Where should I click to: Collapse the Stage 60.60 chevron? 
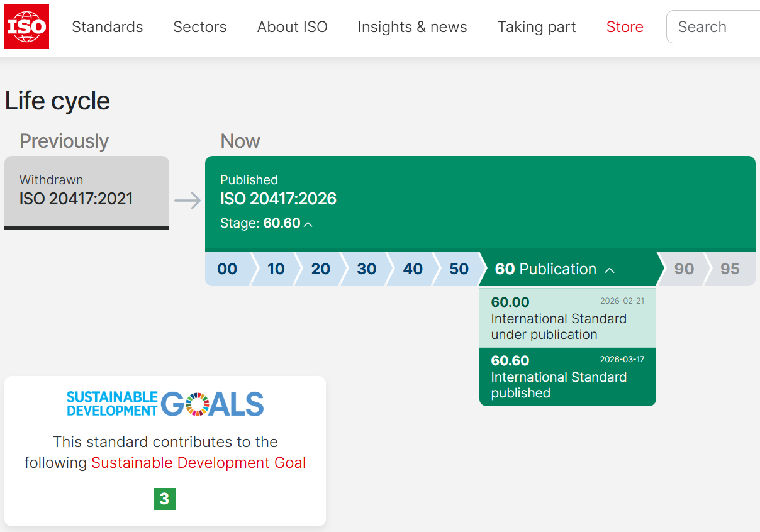[308, 224]
